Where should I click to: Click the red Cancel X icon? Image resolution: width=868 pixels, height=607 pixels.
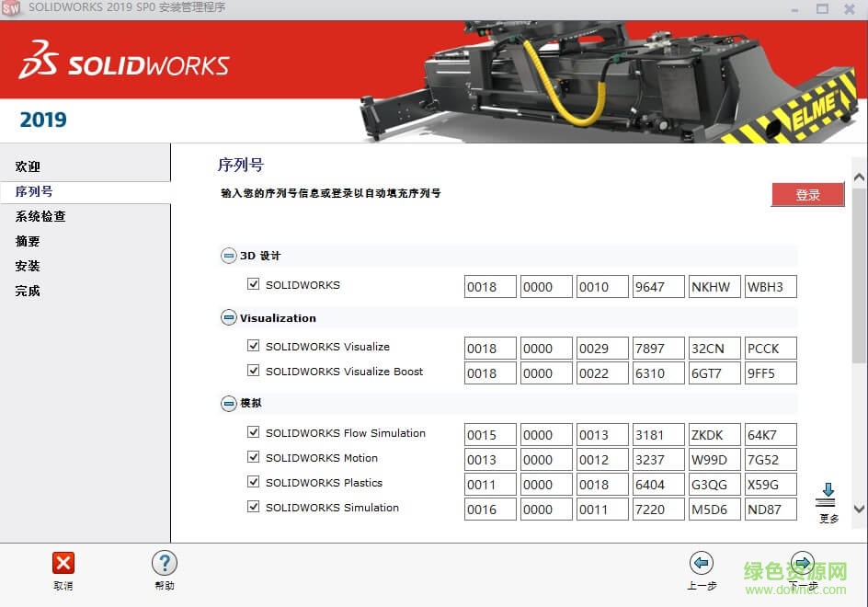63,563
